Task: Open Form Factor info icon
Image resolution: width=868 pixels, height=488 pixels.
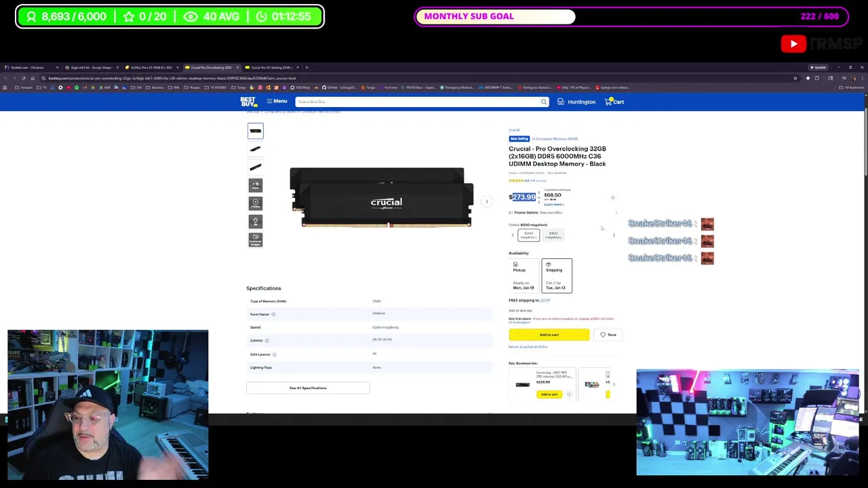Action: click(x=273, y=314)
